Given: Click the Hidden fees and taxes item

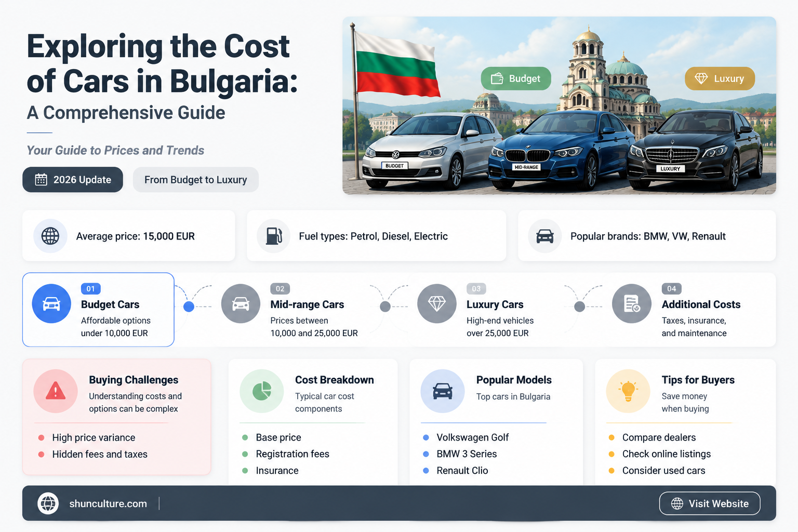Looking at the screenshot, I should click(100, 454).
